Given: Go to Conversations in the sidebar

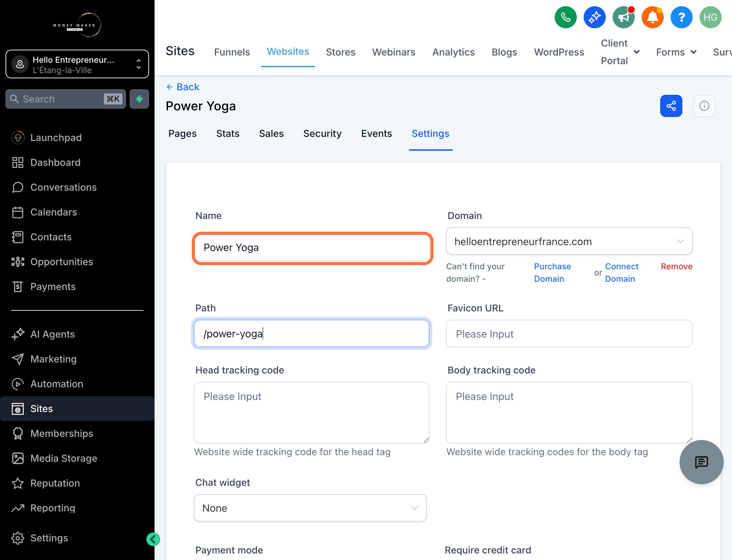Looking at the screenshot, I should point(77,187).
